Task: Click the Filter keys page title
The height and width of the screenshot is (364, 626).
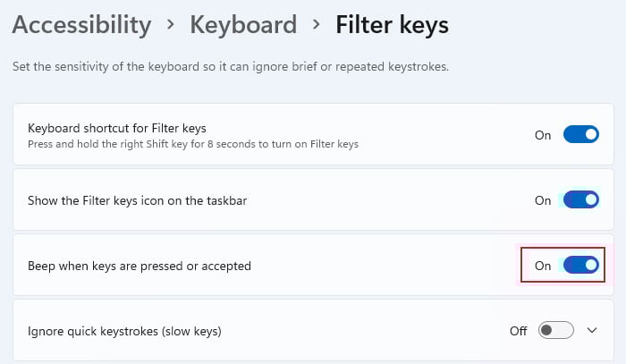Action: [392, 25]
